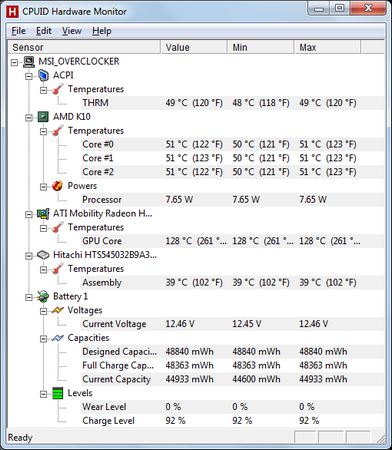The width and height of the screenshot is (392, 450).
Task: Collapse Hitachi Temperatures group
Action: click(x=44, y=270)
